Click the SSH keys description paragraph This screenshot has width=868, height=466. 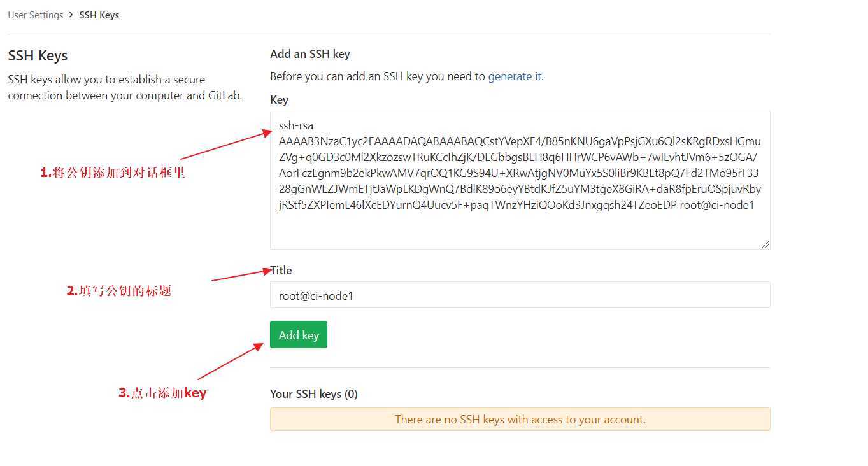[x=125, y=88]
